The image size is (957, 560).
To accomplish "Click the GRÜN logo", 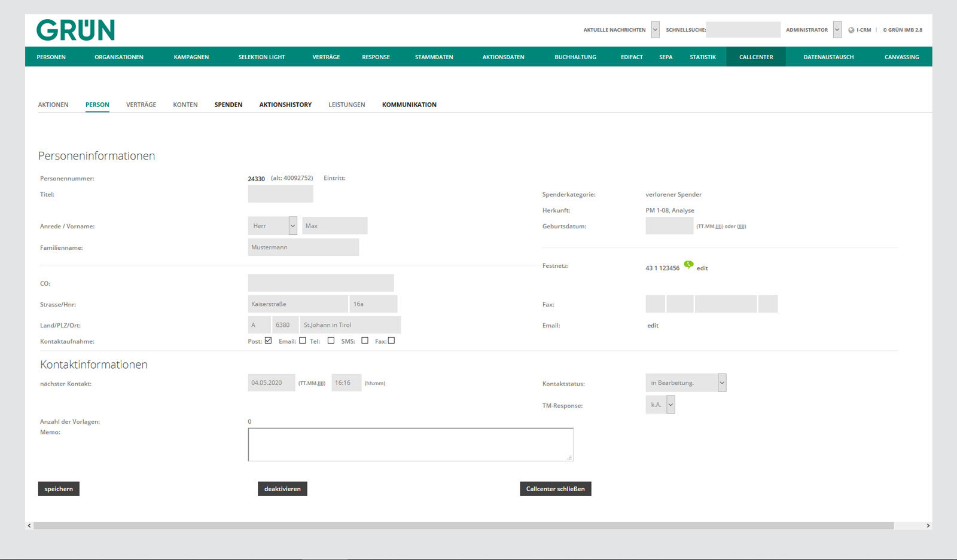I will pyautogui.click(x=75, y=30).
